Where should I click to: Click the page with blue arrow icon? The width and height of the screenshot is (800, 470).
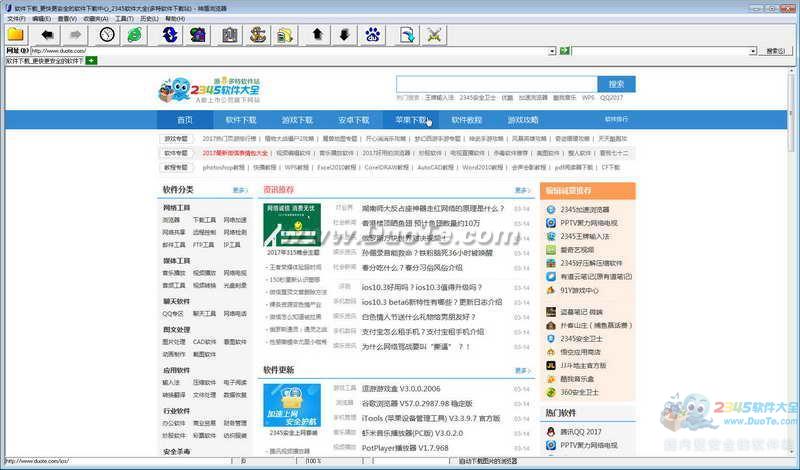[407, 35]
